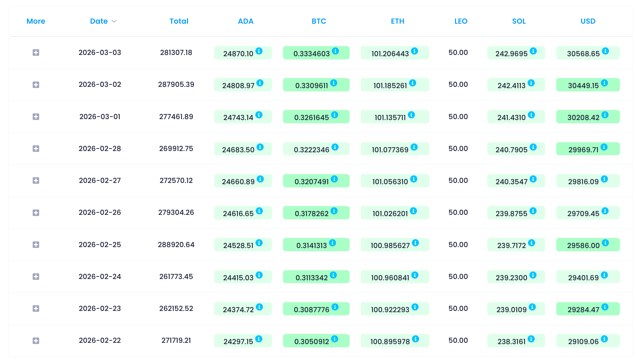Click the ETH column header
The height and width of the screenshot is (359, 644).
[398, 21]
